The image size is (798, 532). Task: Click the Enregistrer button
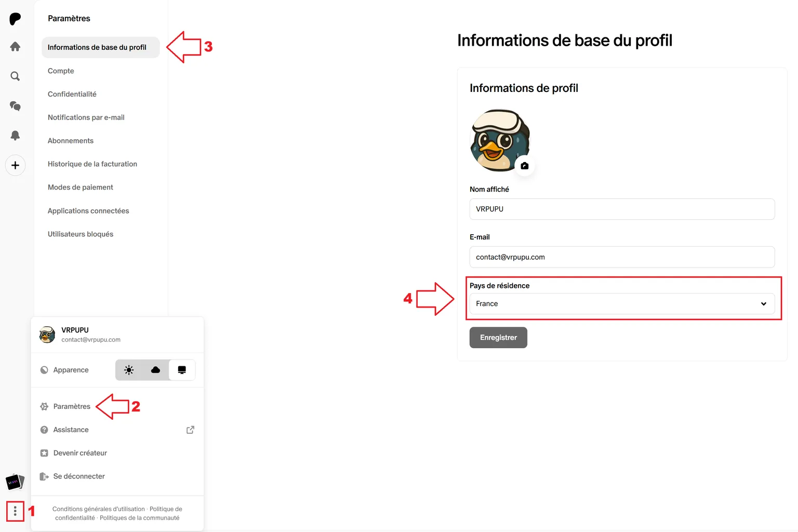(498, 338)
